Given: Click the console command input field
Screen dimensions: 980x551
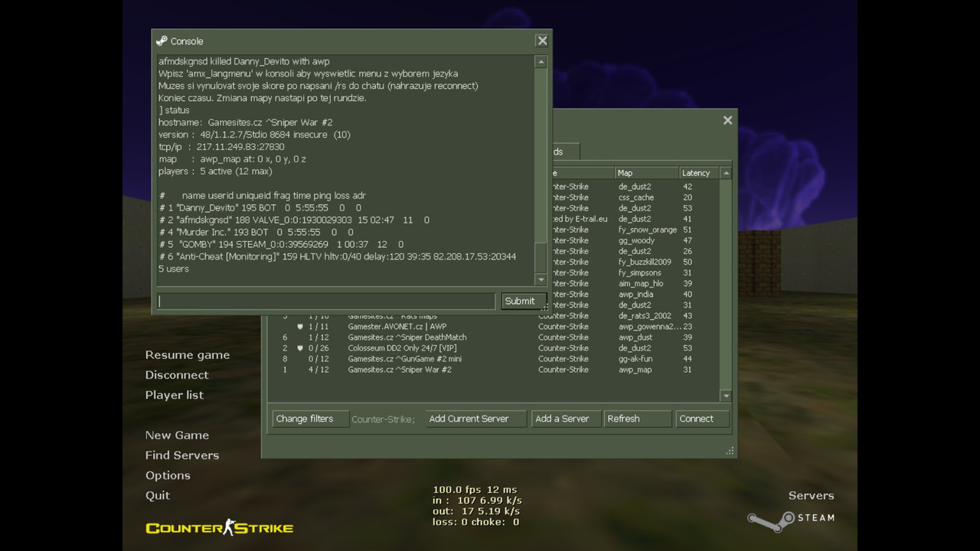Looking at the screenshot, I should point(327,302).
